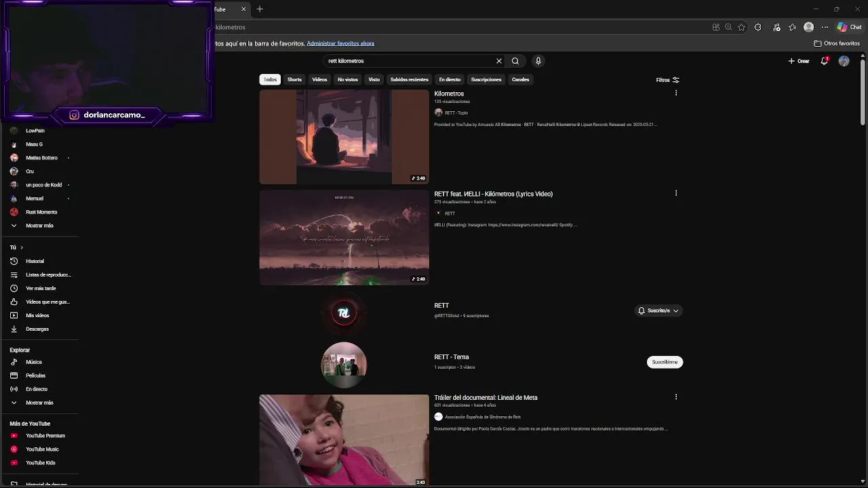Click the Crear button
The image size is (868, 488).
point(799,61)
